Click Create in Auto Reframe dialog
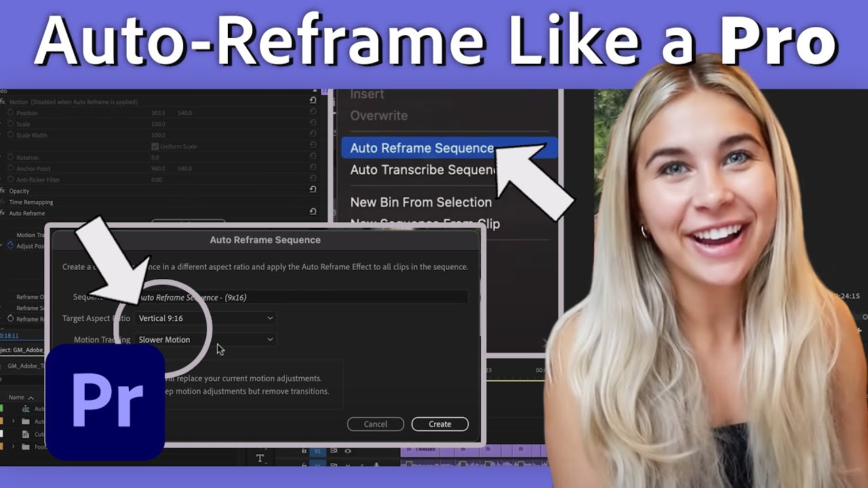Image resolution: width=868 pixels, height=488 pixels. coord(440,424)
